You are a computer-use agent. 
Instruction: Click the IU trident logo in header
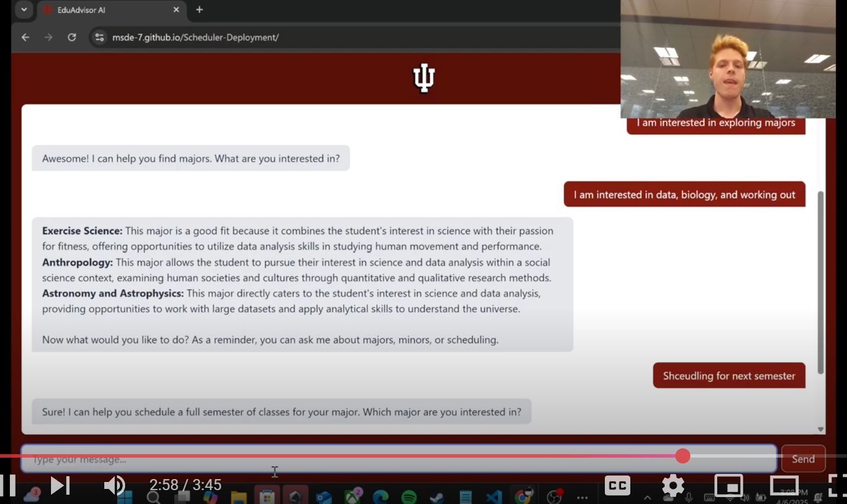pyautogui.click(x=423, y=78)
